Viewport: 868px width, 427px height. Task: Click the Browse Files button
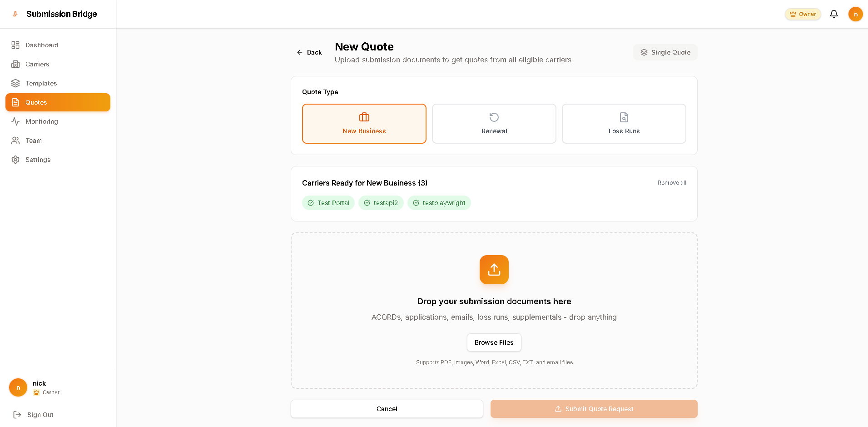pyautogui.click(x=494, y=342)
